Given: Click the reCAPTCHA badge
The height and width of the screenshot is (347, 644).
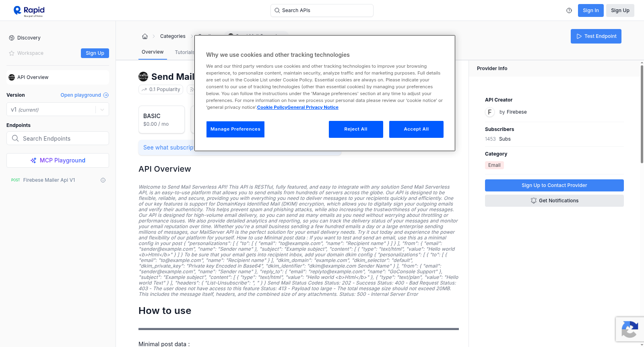Looking at the screenshot, I should pyautogui.click(x=630, y=329).
